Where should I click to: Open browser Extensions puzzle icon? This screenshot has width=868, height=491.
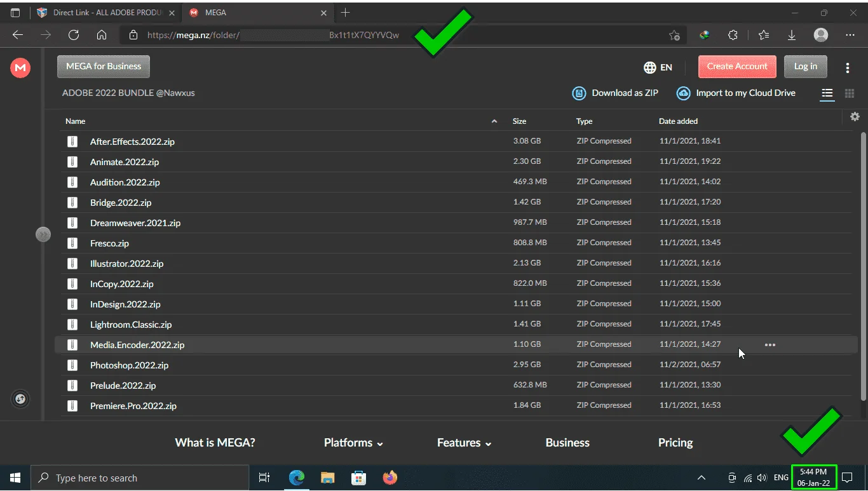pos(733,36)
